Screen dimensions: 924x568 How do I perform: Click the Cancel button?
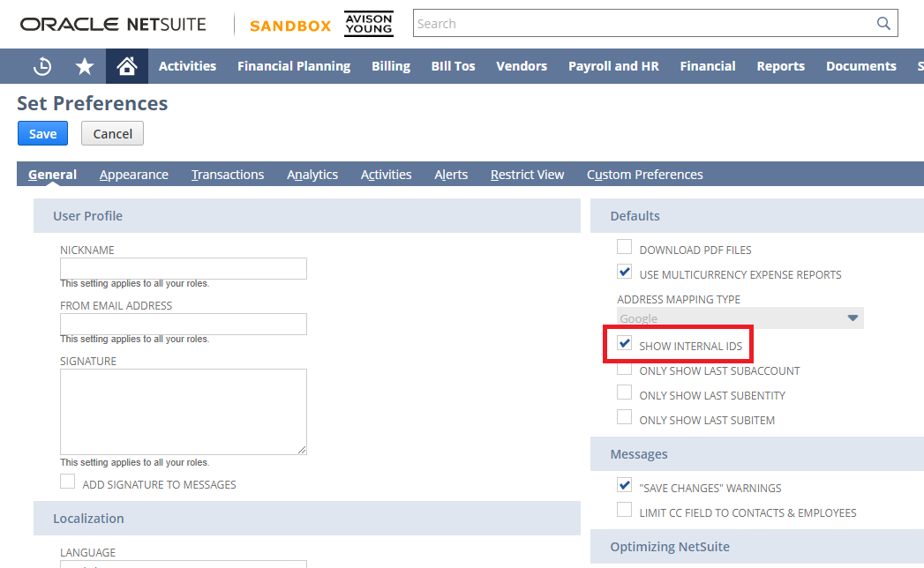[x=113, y=133]
